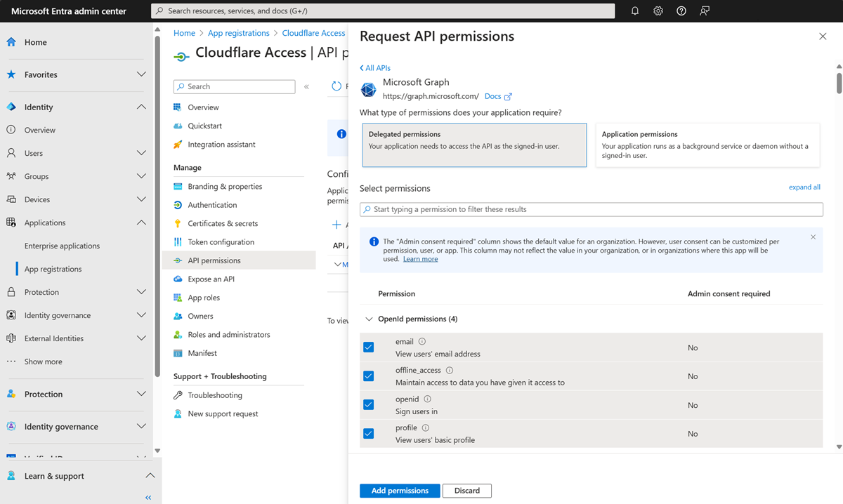Click the Add permissions button
Viewport: 843px width, 504px height.
tap(400, 491)
